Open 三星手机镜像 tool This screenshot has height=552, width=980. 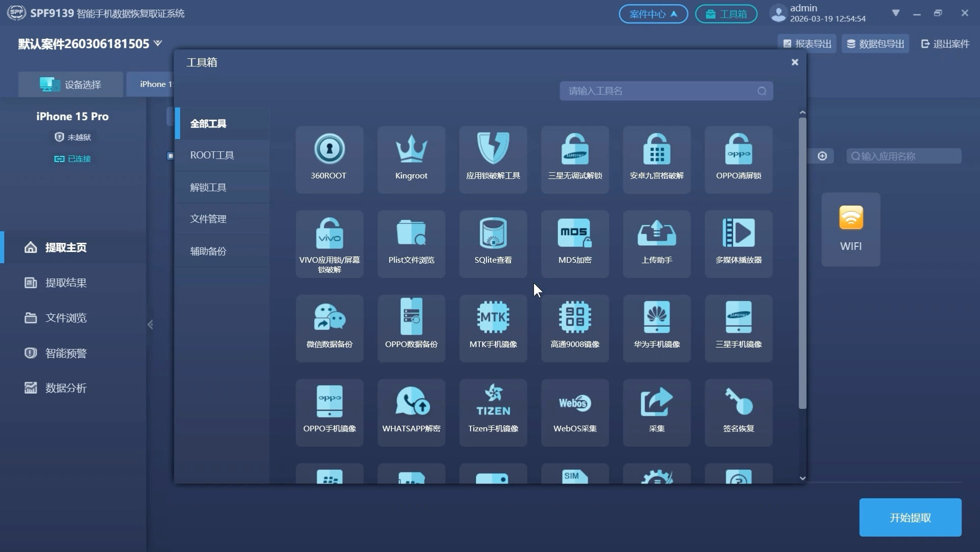point(739,328)
